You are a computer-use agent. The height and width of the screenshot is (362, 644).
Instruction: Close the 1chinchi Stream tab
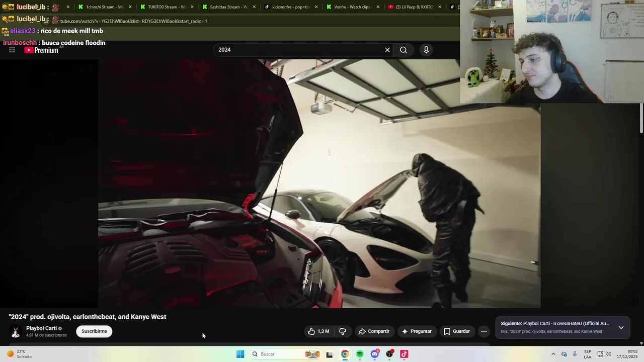point(130,7)
